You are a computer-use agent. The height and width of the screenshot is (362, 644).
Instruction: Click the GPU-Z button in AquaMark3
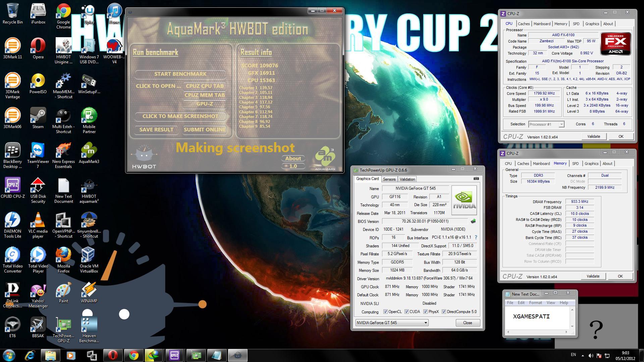tap(205, 104)
